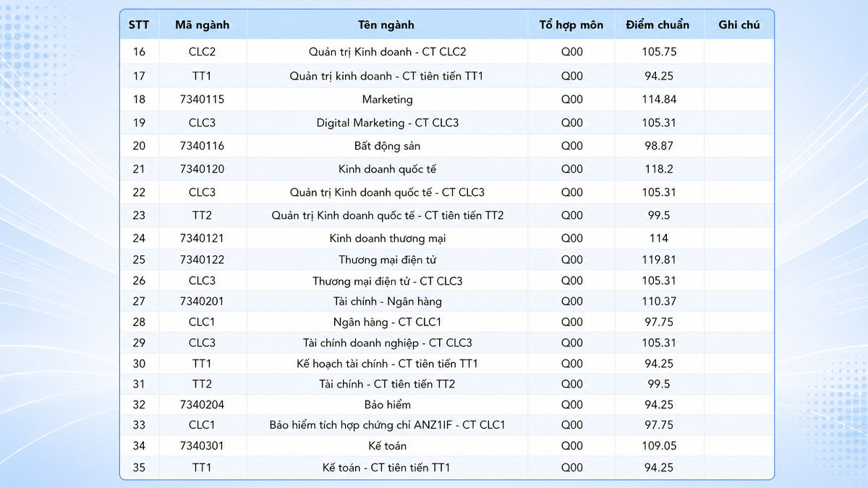This screenshot has width=868, height=488.
Task: Select the Kế toán cell of row 34
Action: (x=388, y=446)
